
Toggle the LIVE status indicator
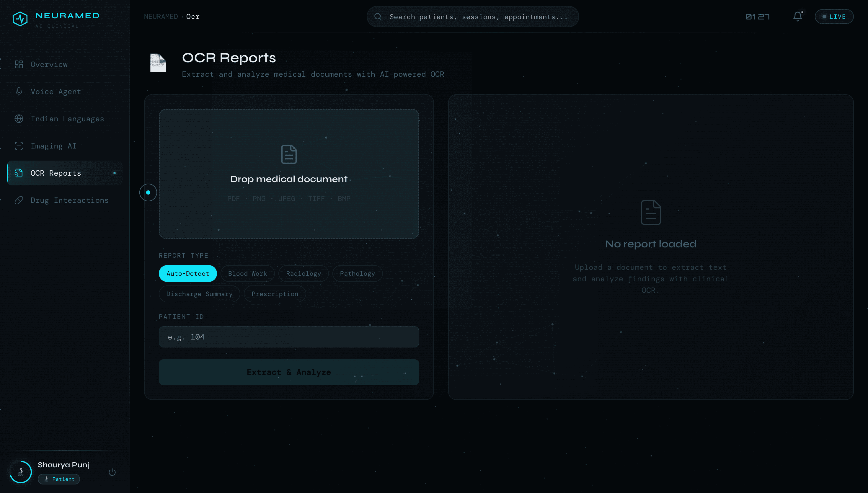click(x=834, y=16)
